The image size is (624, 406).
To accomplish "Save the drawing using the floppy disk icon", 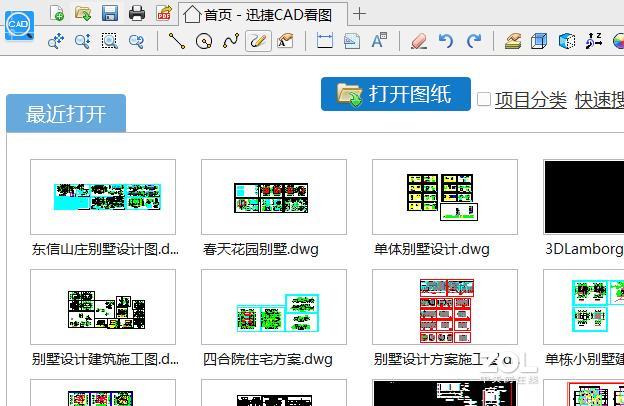I will tap(110, 13).
